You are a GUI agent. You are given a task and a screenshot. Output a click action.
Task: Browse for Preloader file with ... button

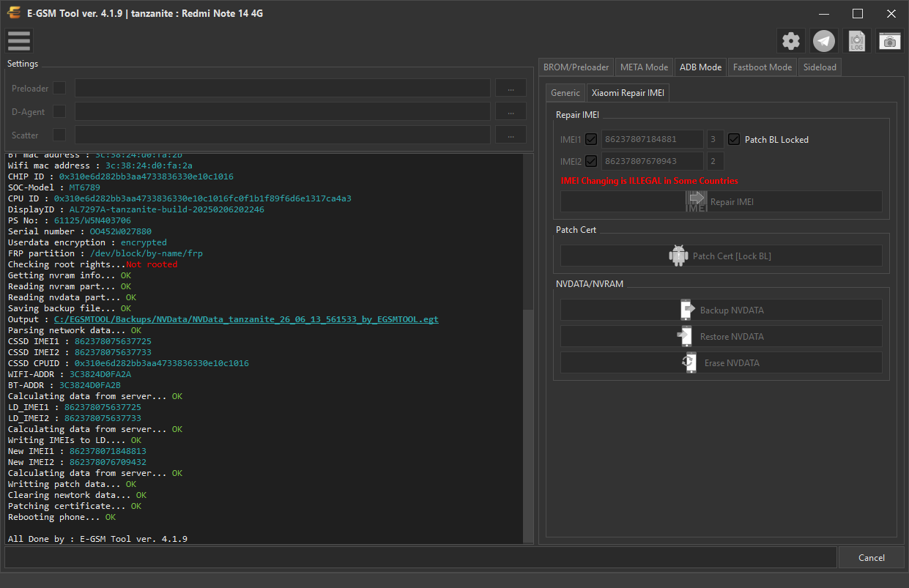point(511,88)
